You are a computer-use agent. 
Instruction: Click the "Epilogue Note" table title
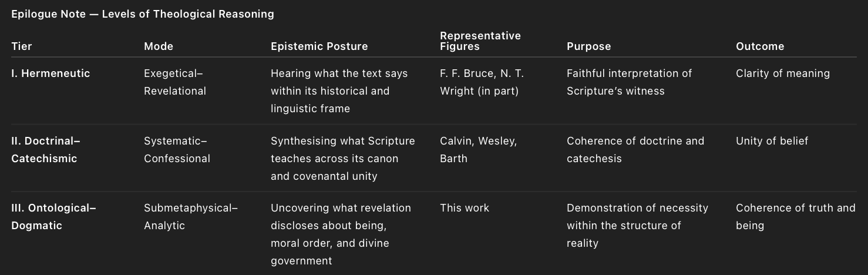click(x=142, y=14)
